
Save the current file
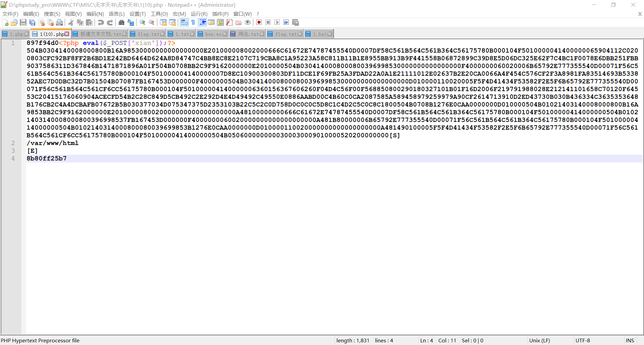pyautogui.click(x=23, y=22)
